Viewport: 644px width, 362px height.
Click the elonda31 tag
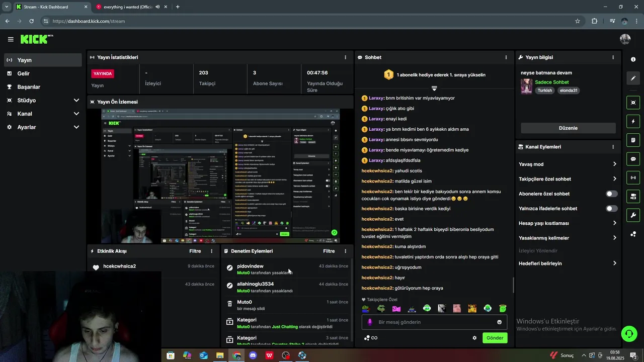[569, 90]
